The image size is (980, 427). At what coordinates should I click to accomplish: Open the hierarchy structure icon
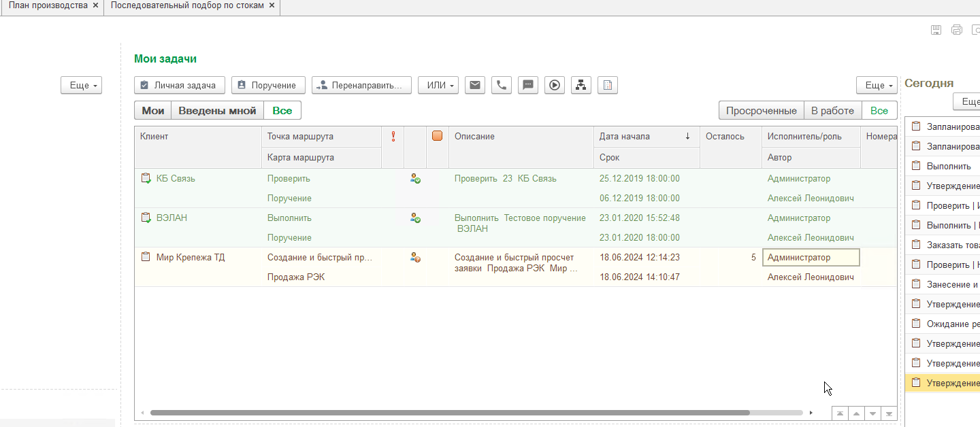click(581, 85)
